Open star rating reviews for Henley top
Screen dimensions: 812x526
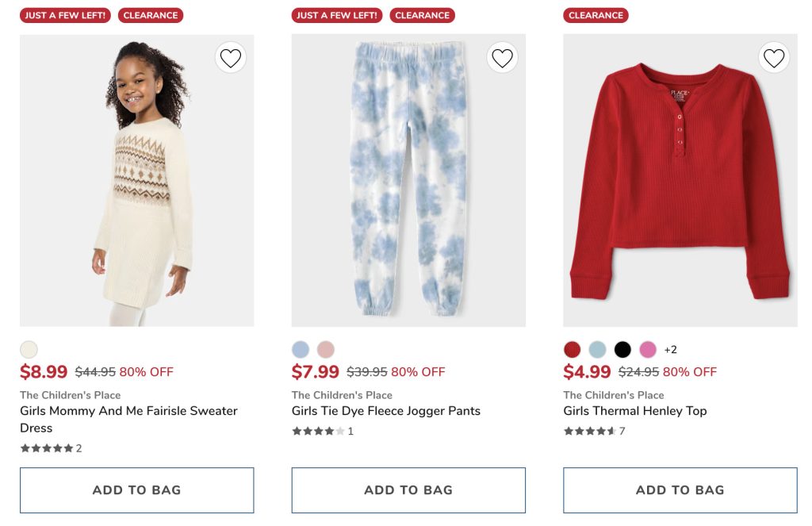590,432
